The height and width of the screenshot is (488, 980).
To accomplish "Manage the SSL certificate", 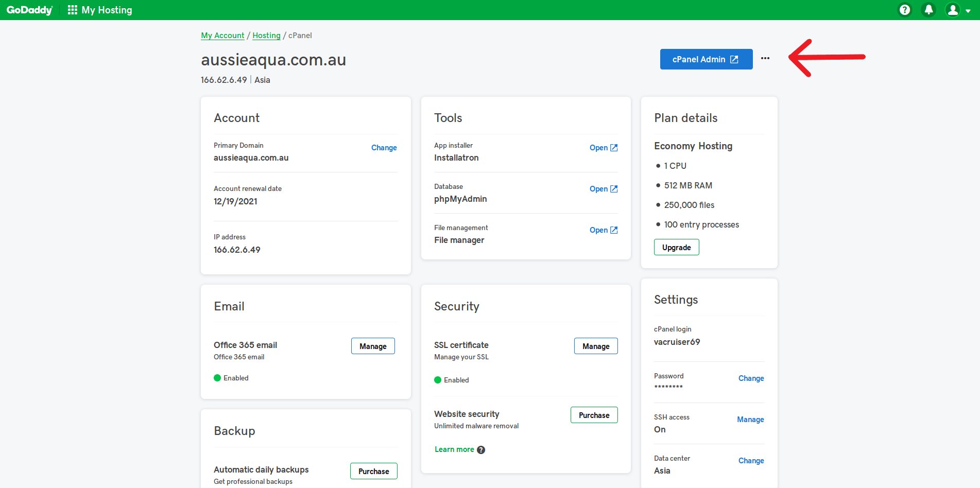I will [596, 346].
